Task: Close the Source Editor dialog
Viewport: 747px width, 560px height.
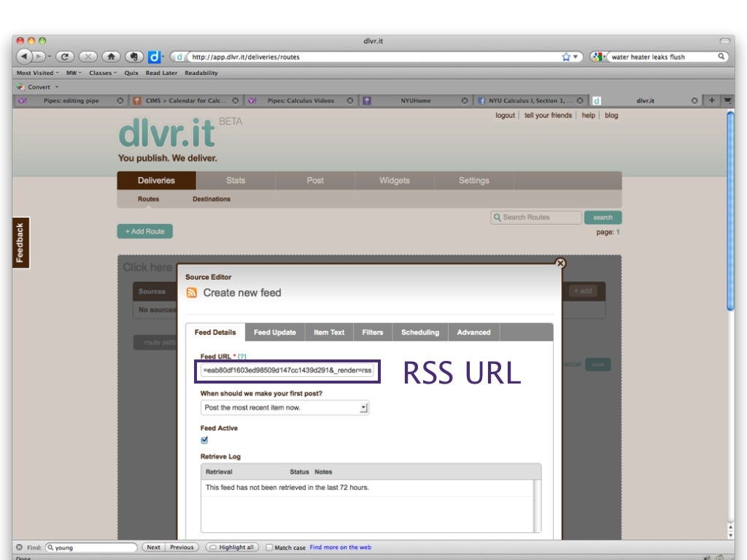Action: pos(560,262)
